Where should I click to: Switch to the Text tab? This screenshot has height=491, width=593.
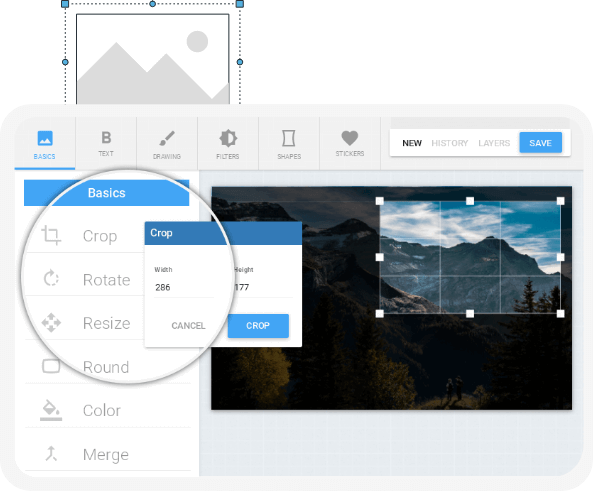pos(106,144)
